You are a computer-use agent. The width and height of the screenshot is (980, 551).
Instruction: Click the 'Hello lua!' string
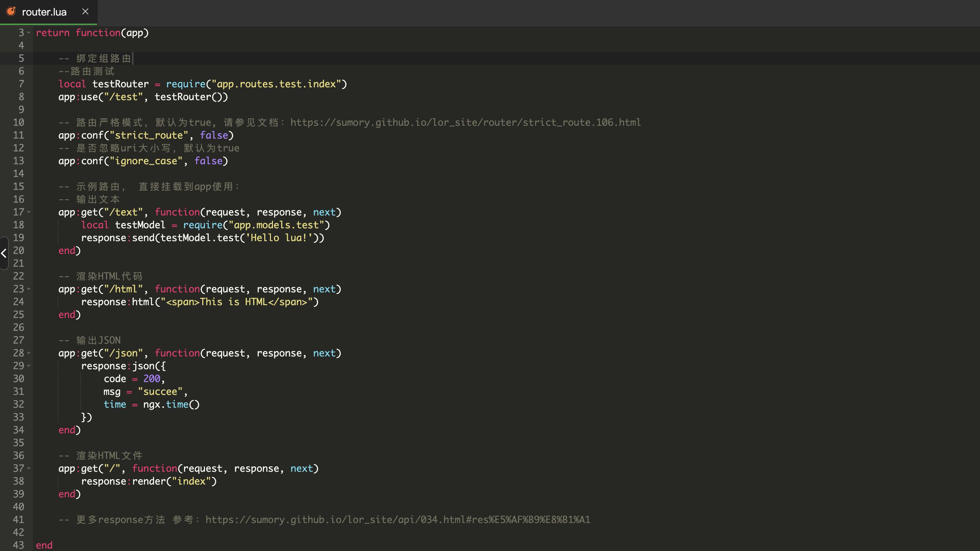[x=279, y=238]
